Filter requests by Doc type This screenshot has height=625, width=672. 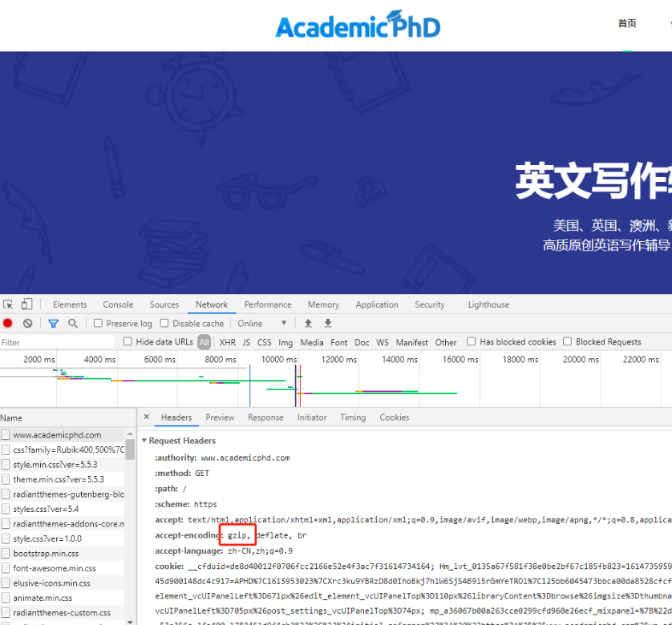362,342
